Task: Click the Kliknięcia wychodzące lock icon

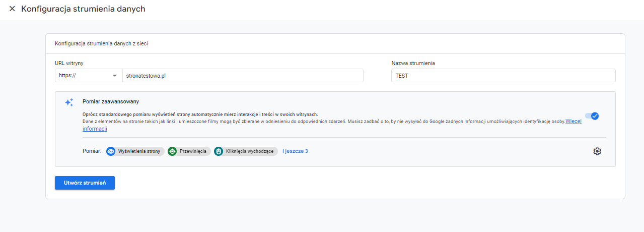Action: [219, 151]
